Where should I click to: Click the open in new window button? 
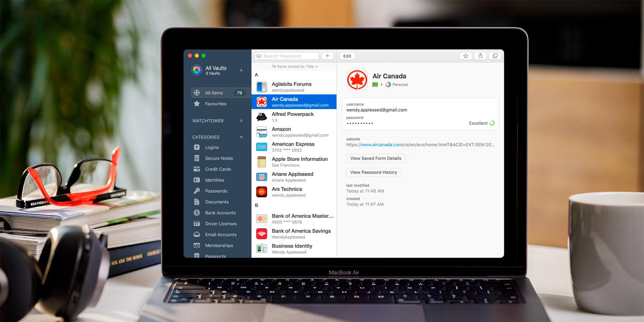(x=495, y=56)
